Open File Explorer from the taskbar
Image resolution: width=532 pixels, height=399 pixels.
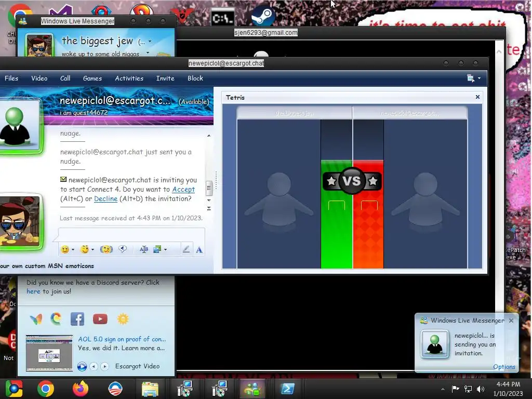(x=150, y=389)
